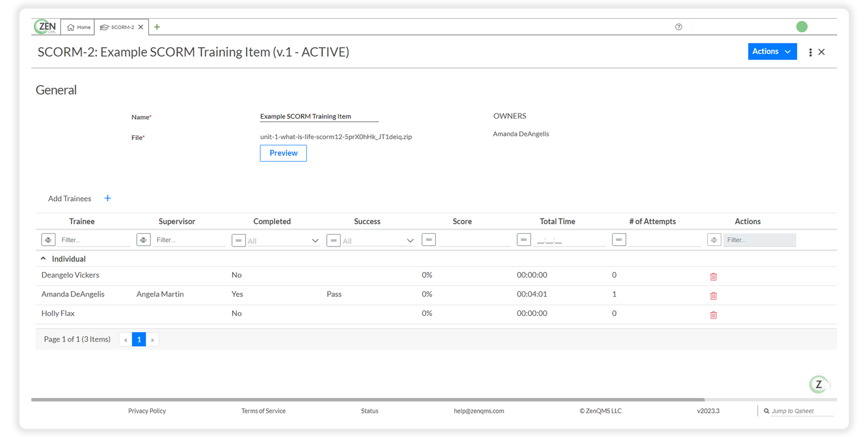Screen dimensions: 868x437
Task: Remove Amanda DeAngelis using her delete icon
Action: (x=714, y=296)
